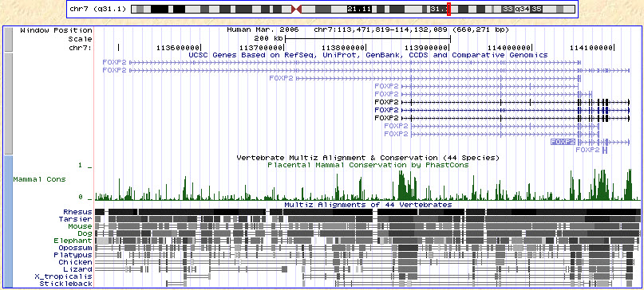Click the red position box on chromosome ideogram
The height and width of the screenshot is (290, 644).
(449, 9)
